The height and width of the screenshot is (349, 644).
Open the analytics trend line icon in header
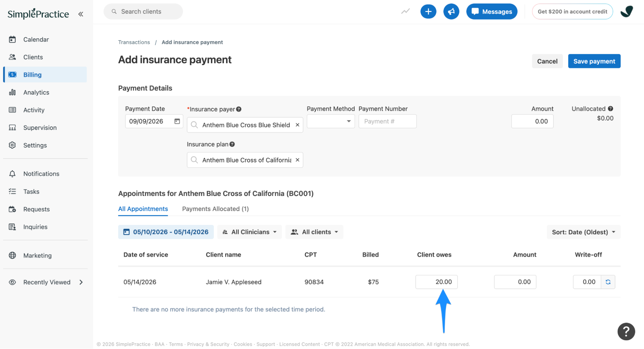405,12
